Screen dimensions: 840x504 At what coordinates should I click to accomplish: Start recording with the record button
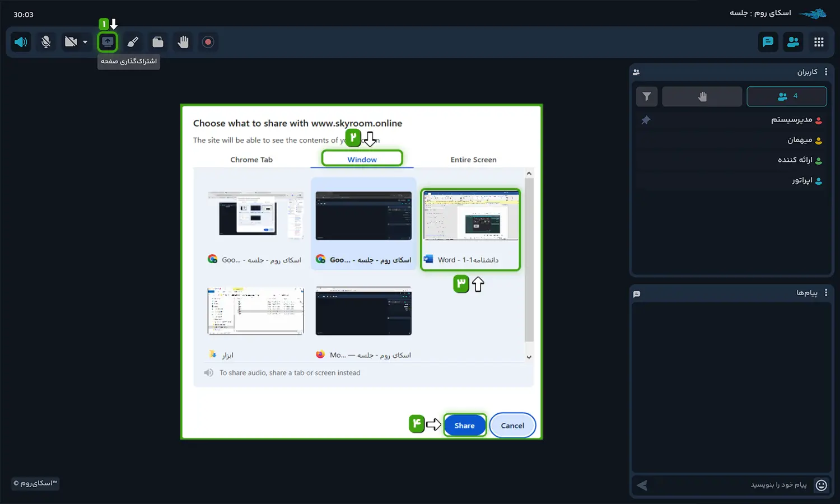pos(208,42)
